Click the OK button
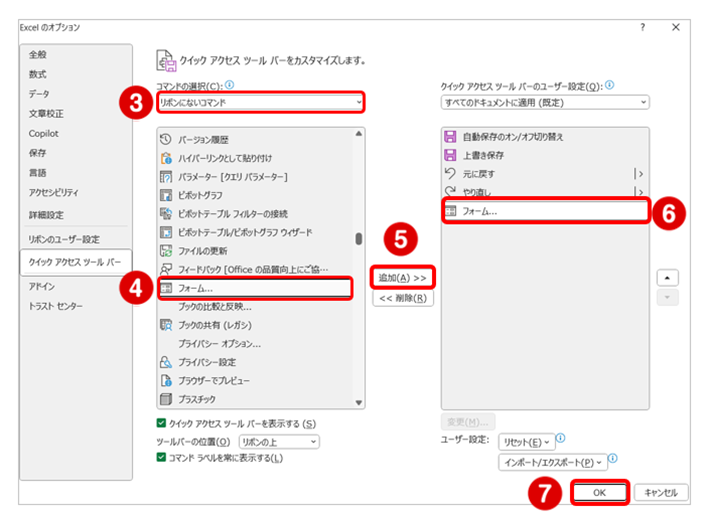Image resolution: width=710 pixels, height=513 pixels. [600, 492]
